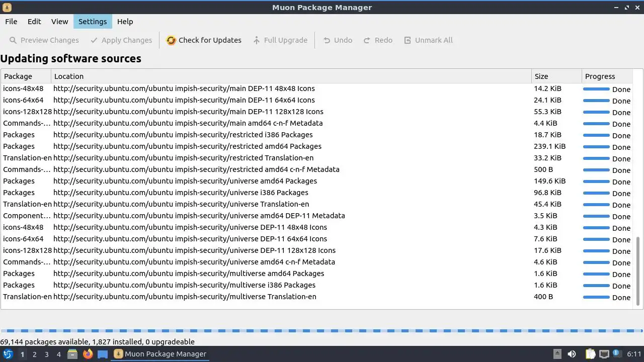Select the universe amd64 c-n-f Metadata row
The width and height of the screenshot is (644, 362).
coord(317,262)
